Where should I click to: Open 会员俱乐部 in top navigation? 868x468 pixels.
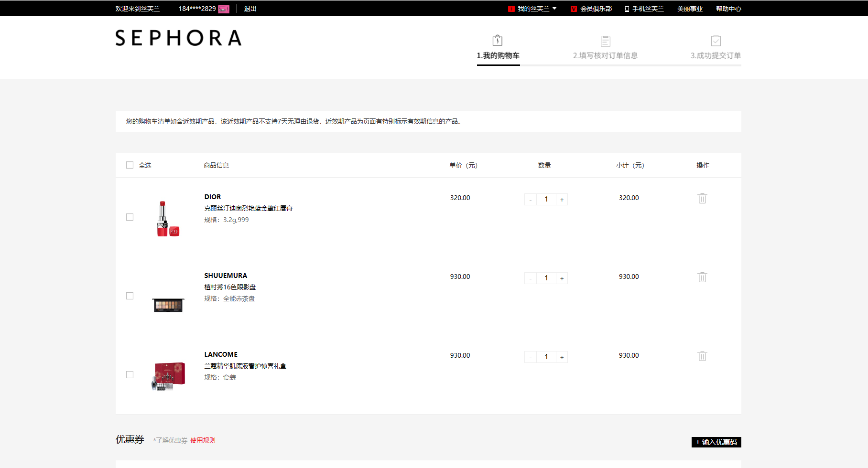[x=596, y=9]
